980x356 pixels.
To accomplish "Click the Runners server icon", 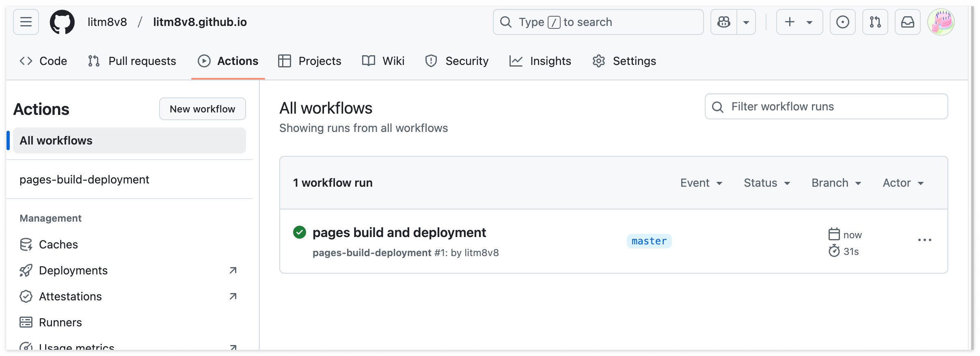I will (x=26, y=322).
